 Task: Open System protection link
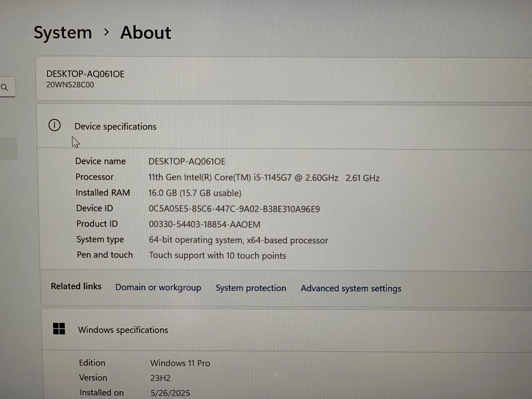coord(251,288)
